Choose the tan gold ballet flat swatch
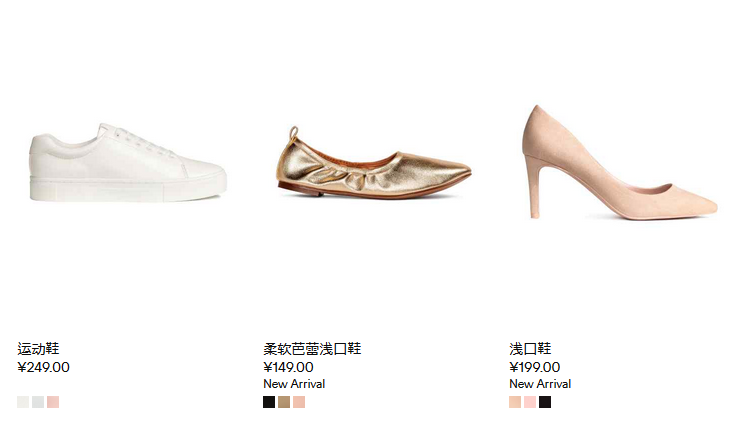This screenshot has height=429, width=739. click(284, 402)
